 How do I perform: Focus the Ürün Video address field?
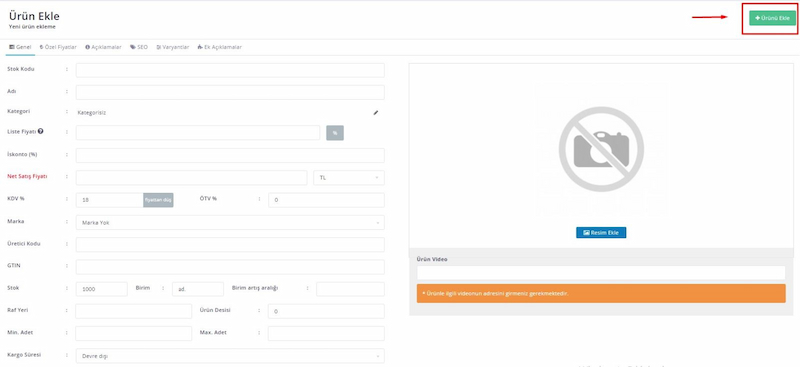click(x=601, y=273)
